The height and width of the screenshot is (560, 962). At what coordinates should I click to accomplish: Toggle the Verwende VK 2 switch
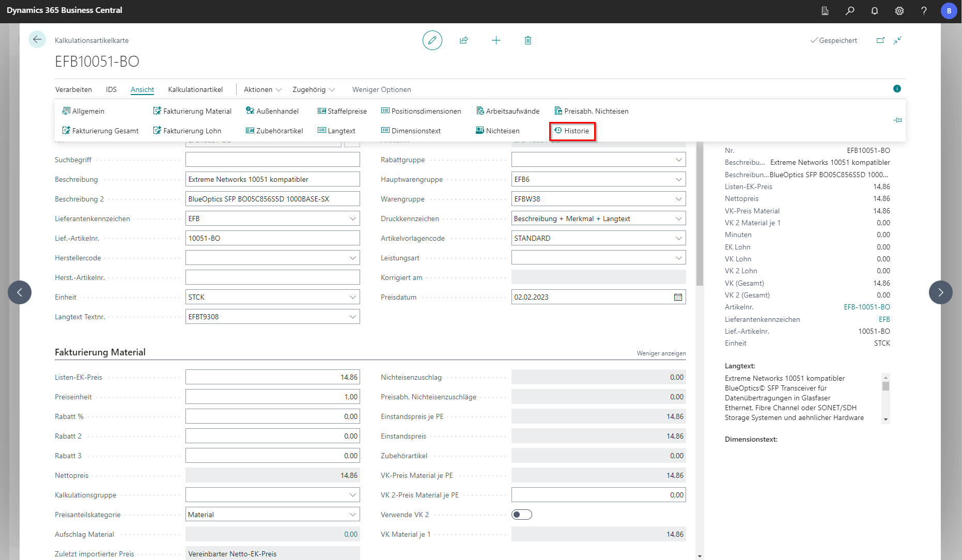coord(522,515)
